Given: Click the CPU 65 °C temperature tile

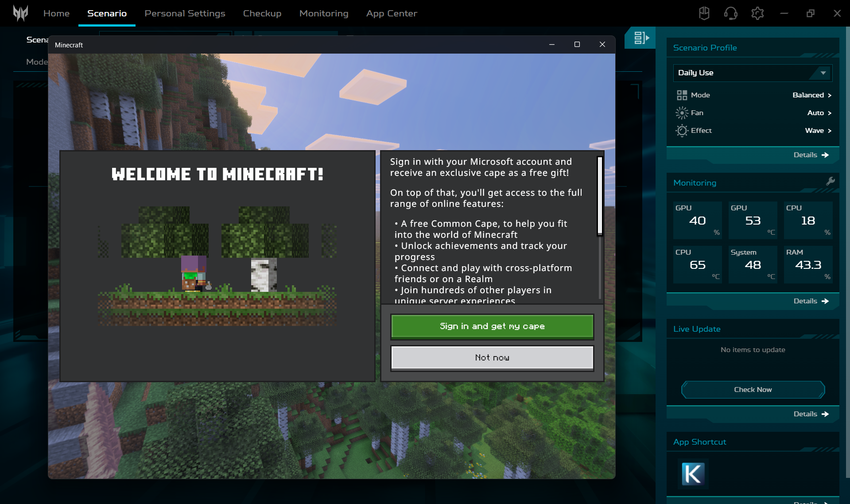Looking at the screenshot, I should pyautogui.click(x=697, y=264).
